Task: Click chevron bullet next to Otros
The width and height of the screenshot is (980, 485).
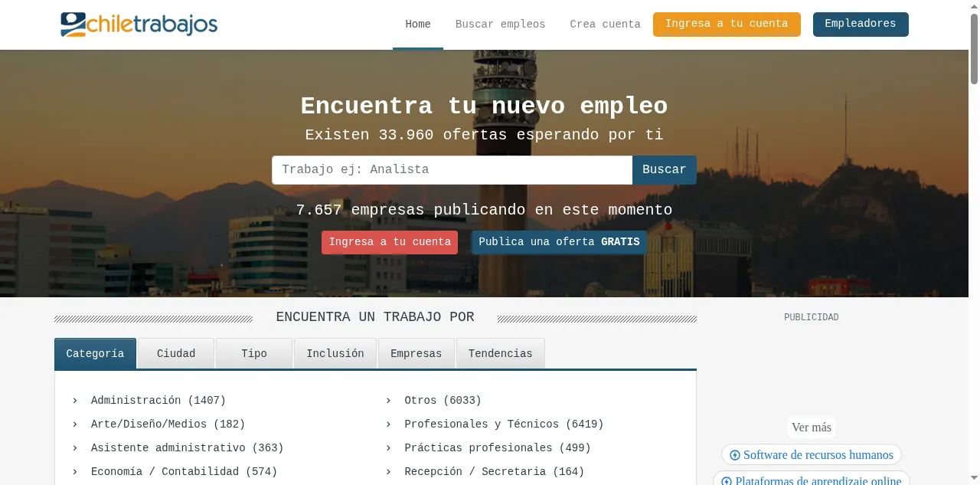Action: 388,401
